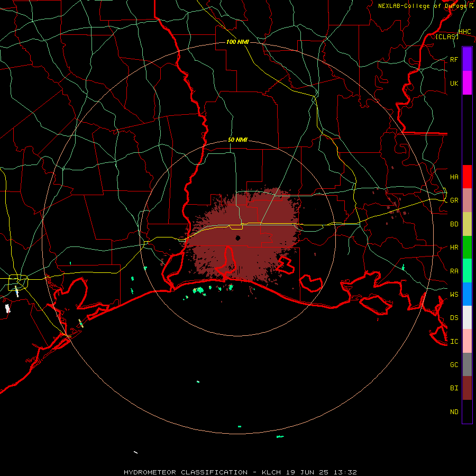
Task: Select the light pink IC legend swatch
Action: [467, 341]
